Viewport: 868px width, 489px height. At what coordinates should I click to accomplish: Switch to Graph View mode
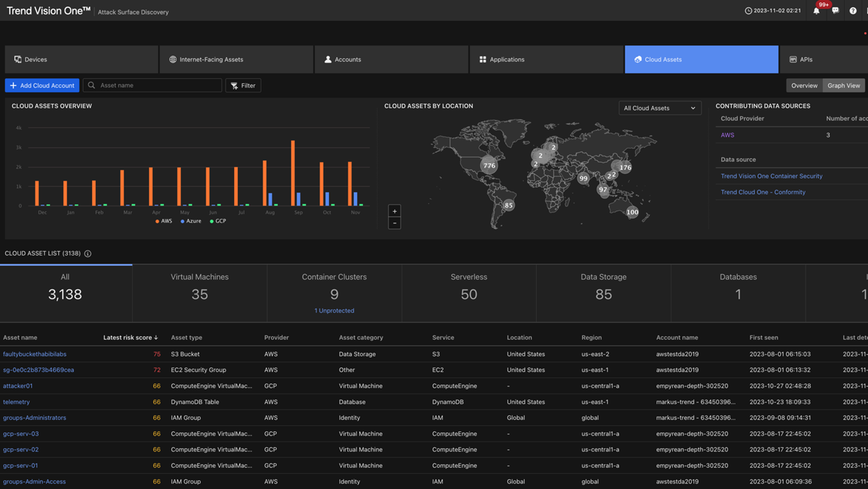point(843,86)
